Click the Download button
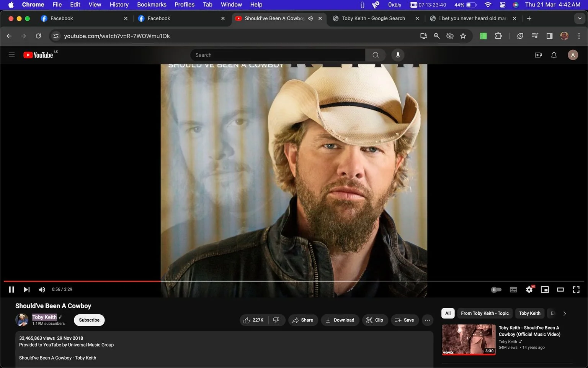 pos(340,320)
